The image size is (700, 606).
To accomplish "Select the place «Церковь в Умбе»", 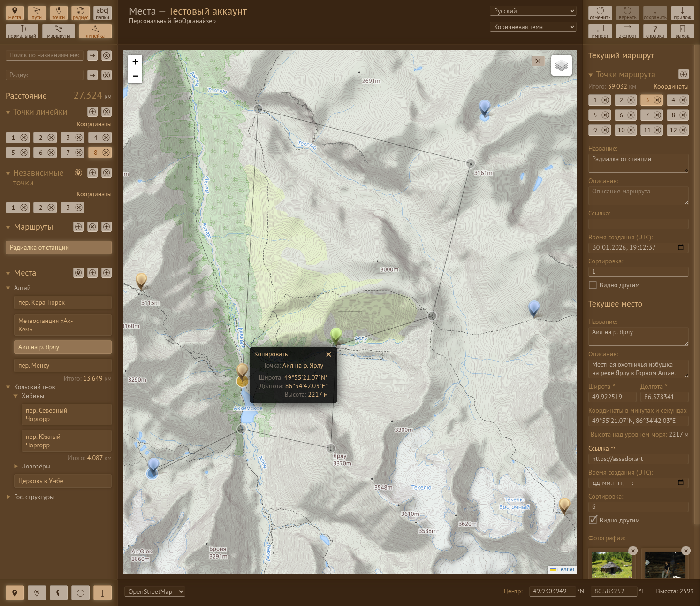I will tap(63, 481).
